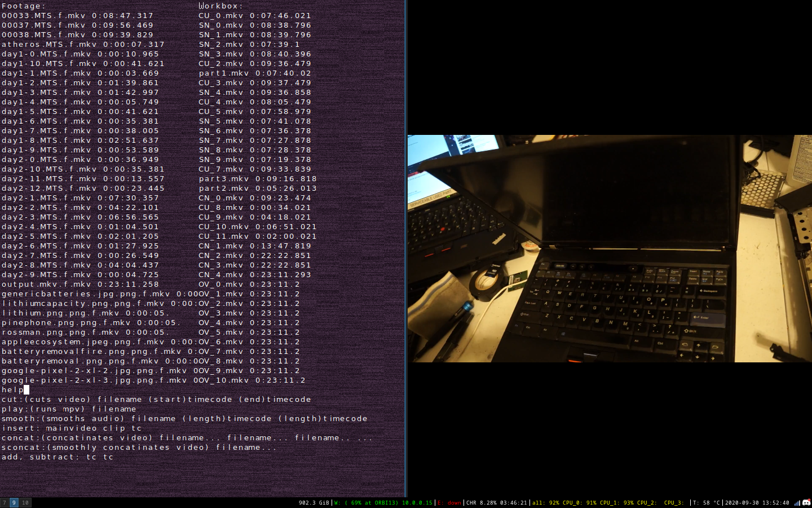Select the SN_3.mkv workbox entry
This screenshot has height=508, width=812.
pos(255,54)
